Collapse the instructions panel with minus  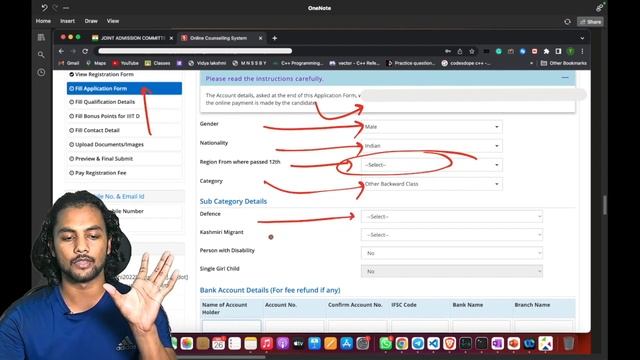click(565, 78)
